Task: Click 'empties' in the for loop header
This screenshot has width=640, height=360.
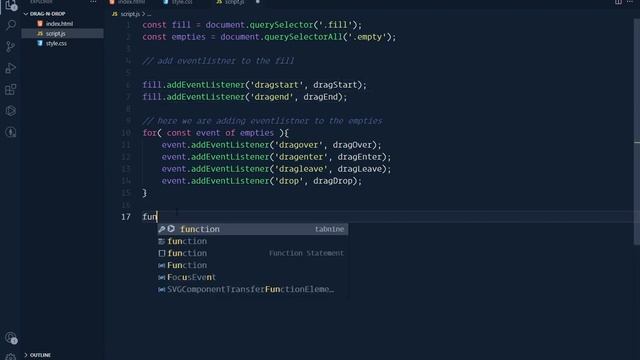Action: (x=257, y=133)
